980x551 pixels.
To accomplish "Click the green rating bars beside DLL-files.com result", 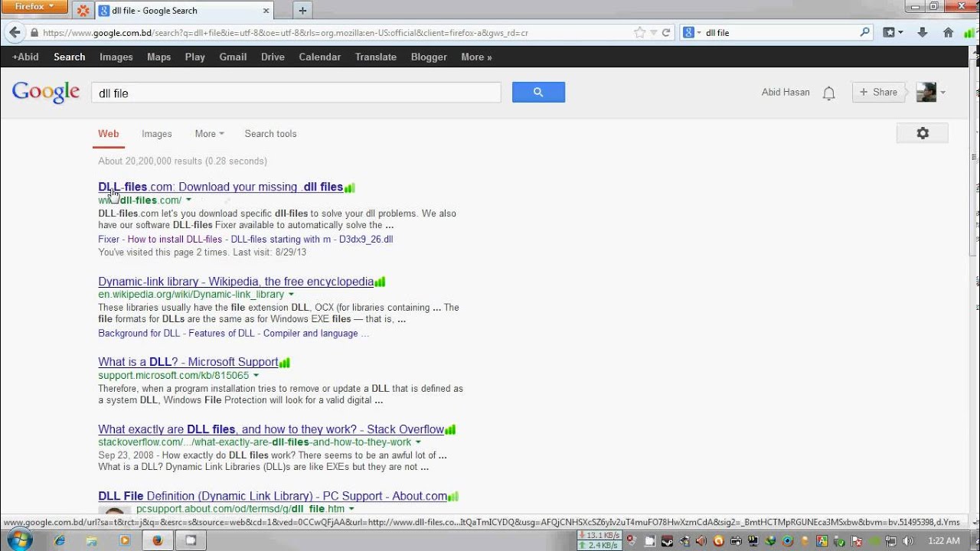I will 350,187.
